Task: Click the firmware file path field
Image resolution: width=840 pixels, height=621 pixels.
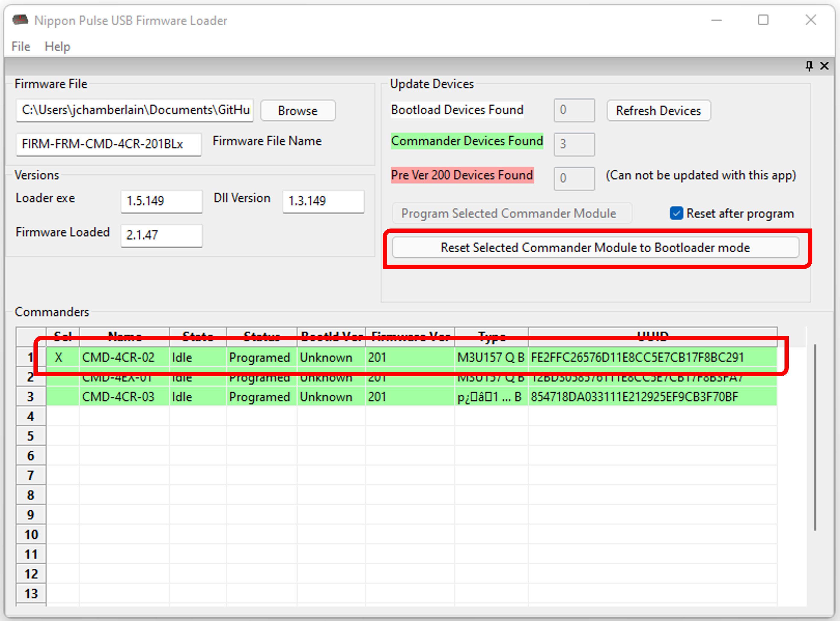Action: coord(135,110)
